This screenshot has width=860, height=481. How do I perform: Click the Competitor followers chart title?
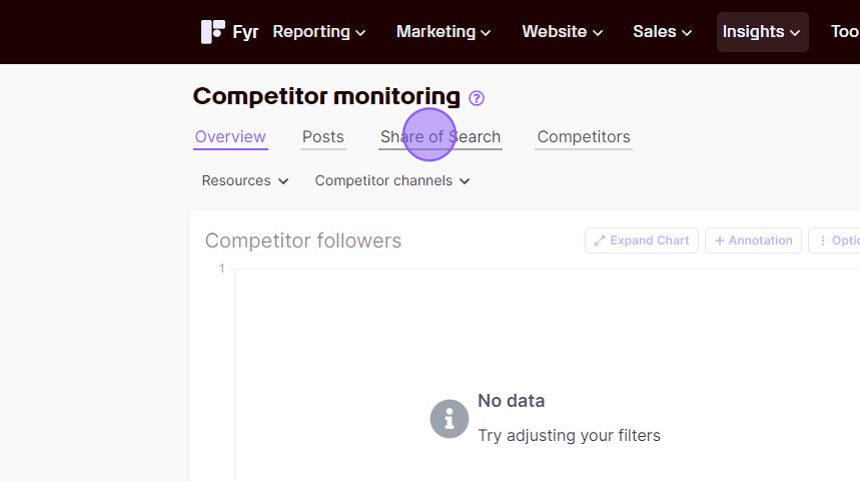point(303,241)
